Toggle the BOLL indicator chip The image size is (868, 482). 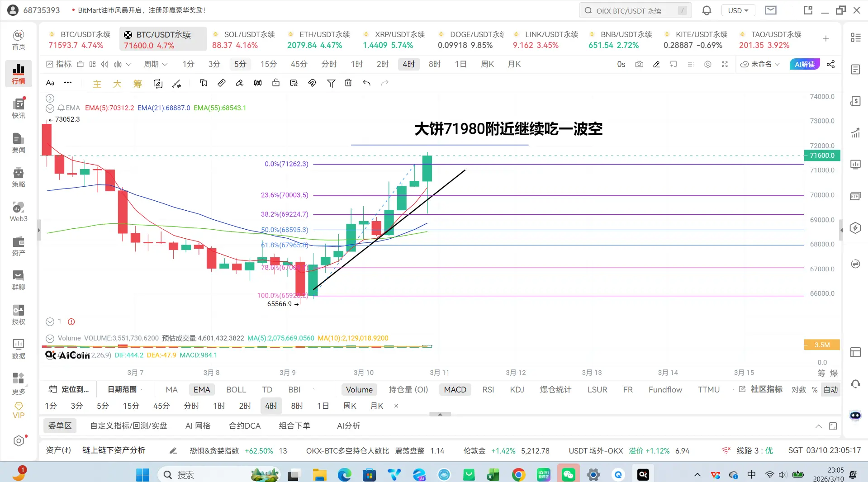pos(236,390)
